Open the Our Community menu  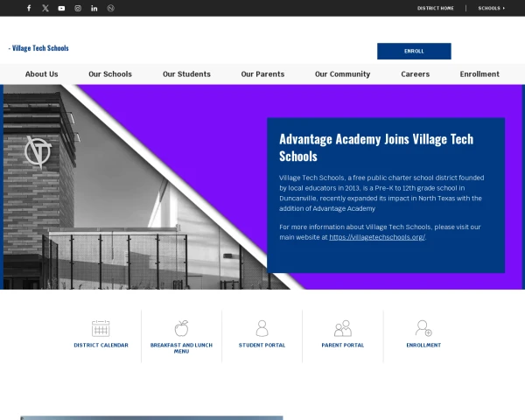(342, 74)
